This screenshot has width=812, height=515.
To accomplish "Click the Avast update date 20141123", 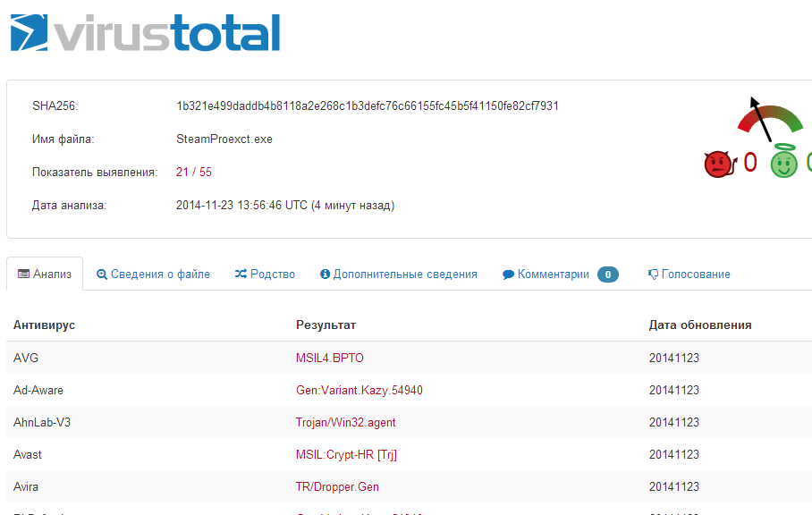I will coord(674,454).
